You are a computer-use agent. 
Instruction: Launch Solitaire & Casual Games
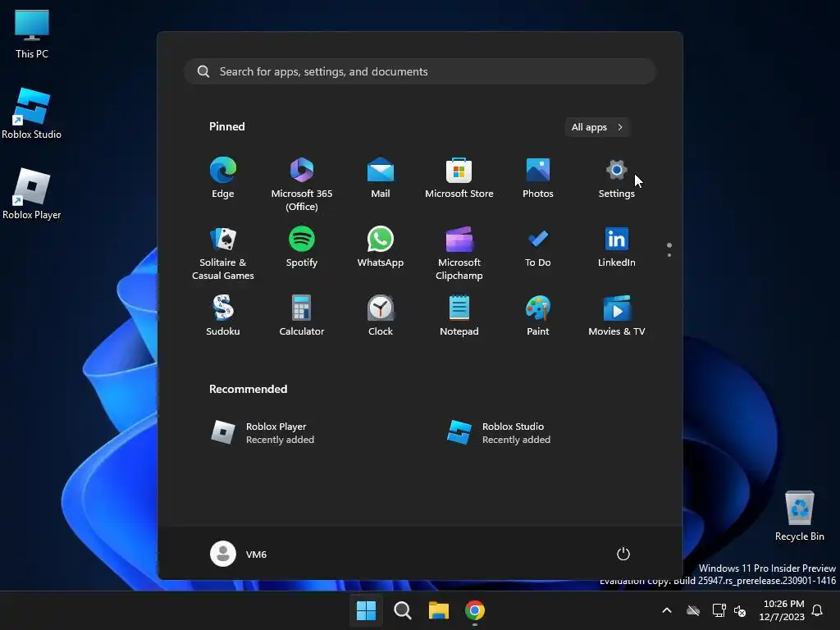[223, 253]
